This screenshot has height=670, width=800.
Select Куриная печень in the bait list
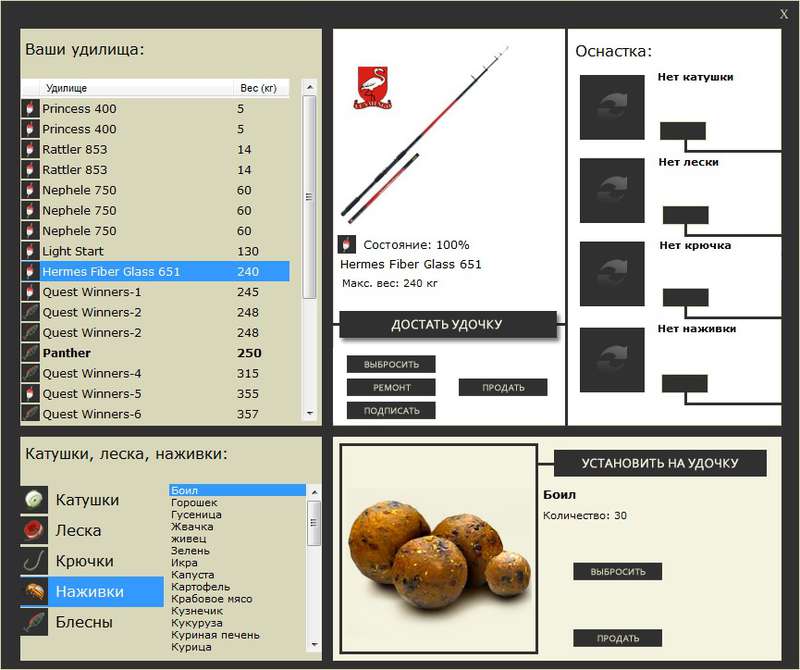pyautogui.click(x=237, y=635)
